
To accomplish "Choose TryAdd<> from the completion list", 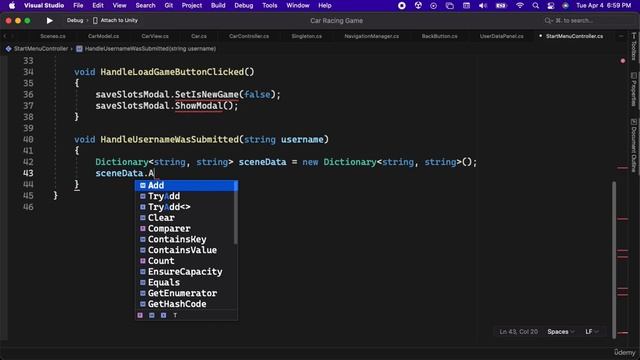I will (x=185, y=207).
